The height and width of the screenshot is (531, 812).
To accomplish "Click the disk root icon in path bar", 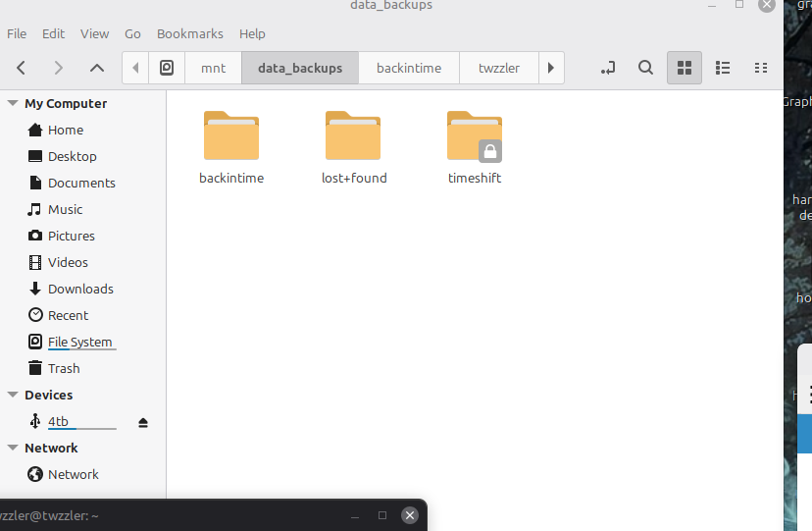I will point(167,68).
